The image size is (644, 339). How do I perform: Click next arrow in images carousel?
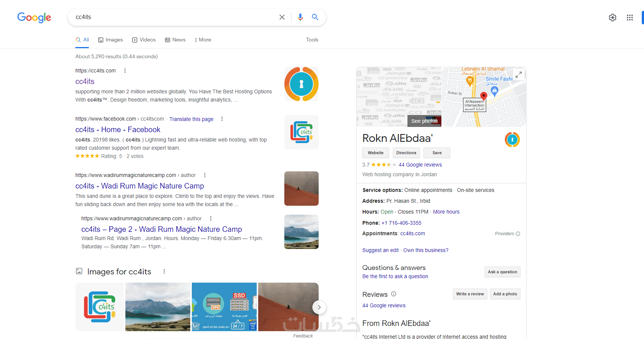(319, 307)
